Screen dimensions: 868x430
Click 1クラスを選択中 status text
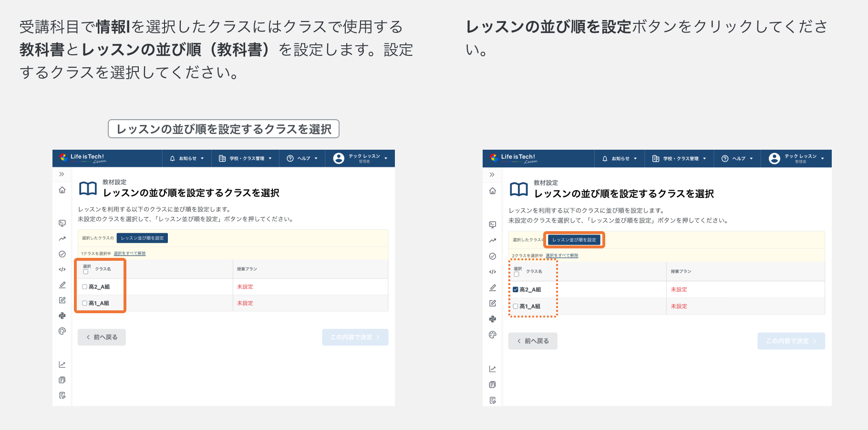[x=96, y=254]
